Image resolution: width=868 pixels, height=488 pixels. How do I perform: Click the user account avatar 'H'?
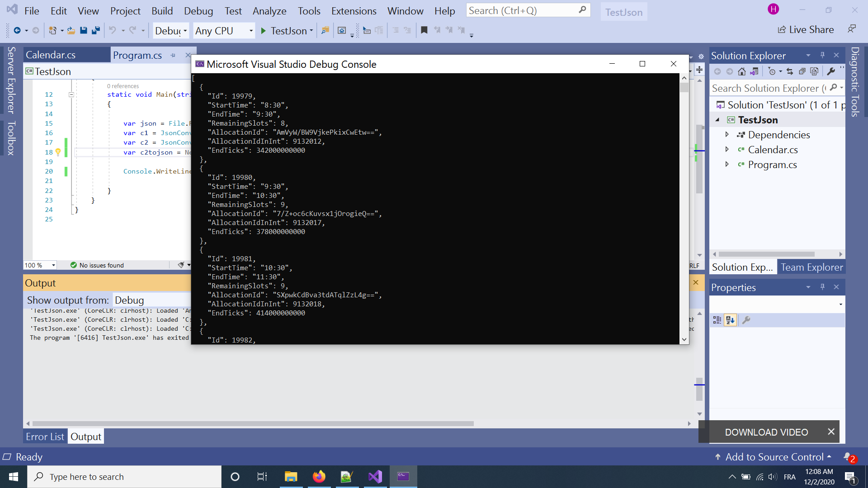point(774,9)
